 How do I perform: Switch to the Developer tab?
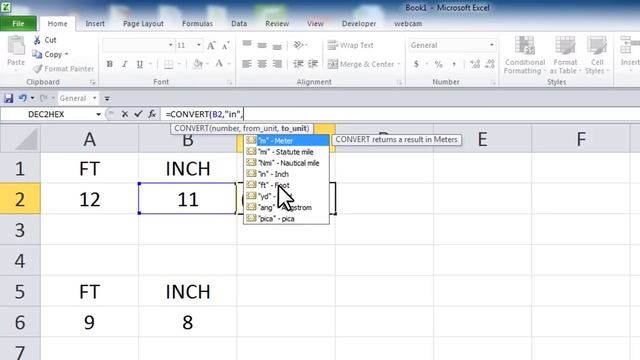(x=359, y=24)
